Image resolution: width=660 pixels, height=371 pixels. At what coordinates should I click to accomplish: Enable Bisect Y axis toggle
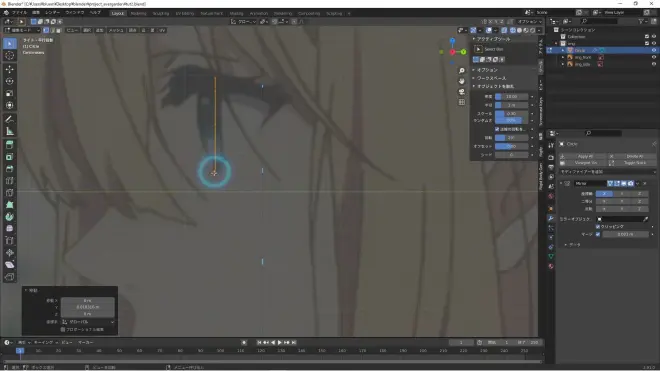coord(622,201)
